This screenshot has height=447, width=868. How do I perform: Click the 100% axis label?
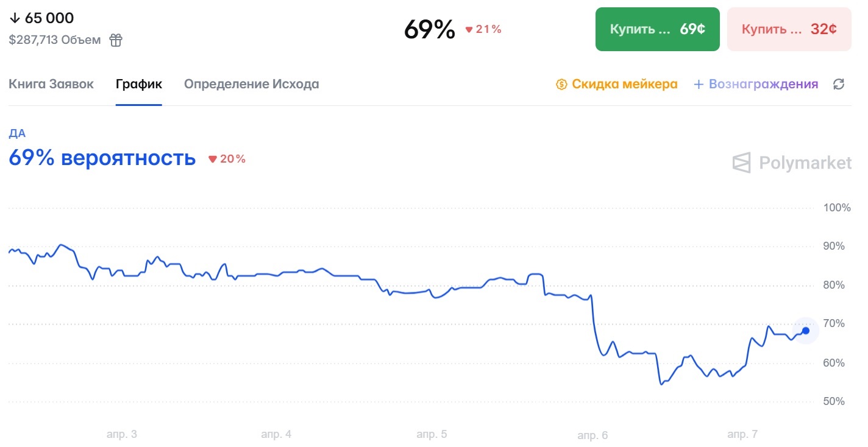[837, 208]
